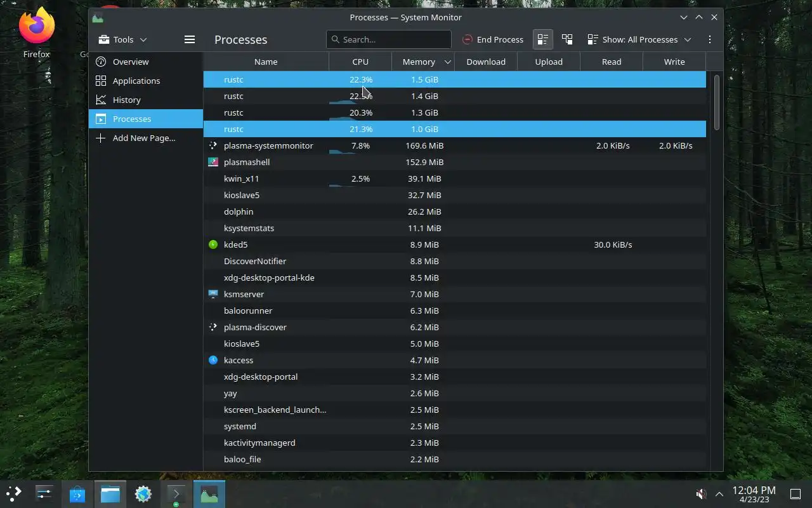
Task: Select the rustc row using 1.4 GiB
Action: (x=454, y=96)
